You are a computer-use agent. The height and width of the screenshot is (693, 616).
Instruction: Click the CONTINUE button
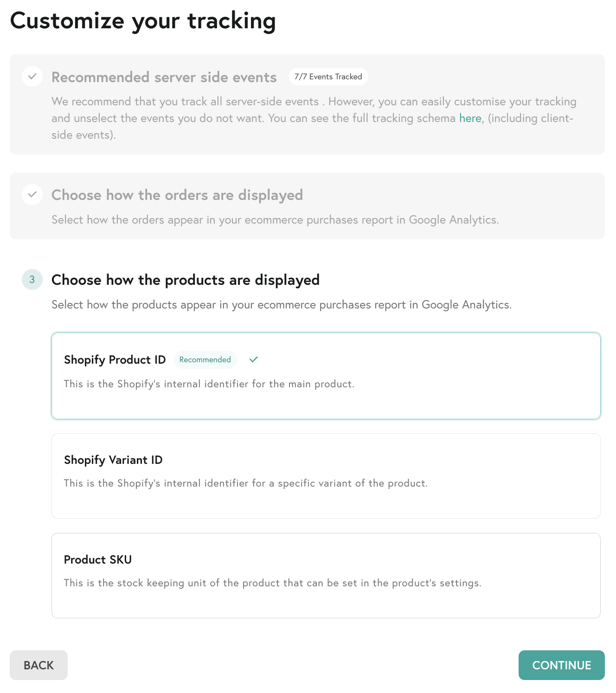(x=562, y=665)
